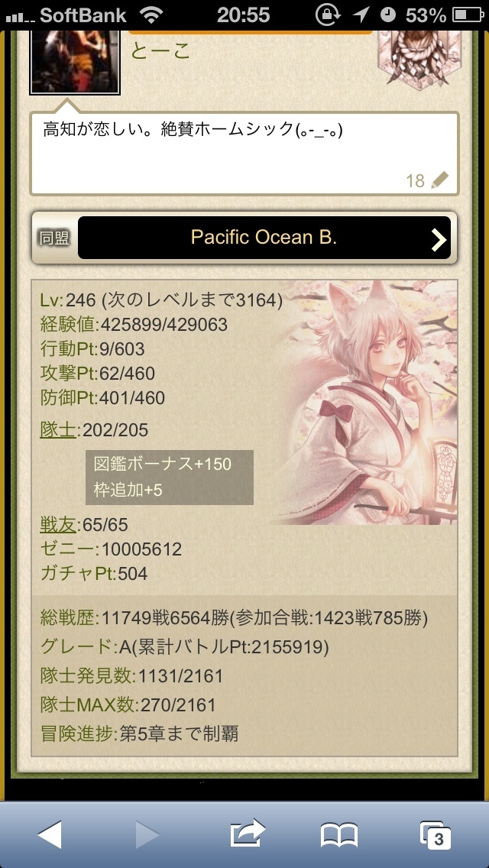Open the Pacific Ocean B. alliance page
The width and height of the screenshot is (489, 868).
click(x=264, y=238)
